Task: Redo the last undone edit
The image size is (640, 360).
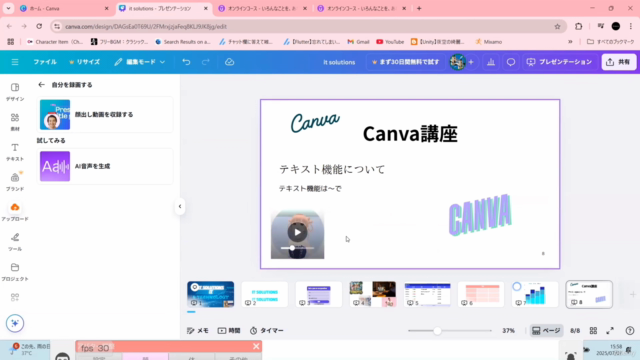Action: click(206, 62)
